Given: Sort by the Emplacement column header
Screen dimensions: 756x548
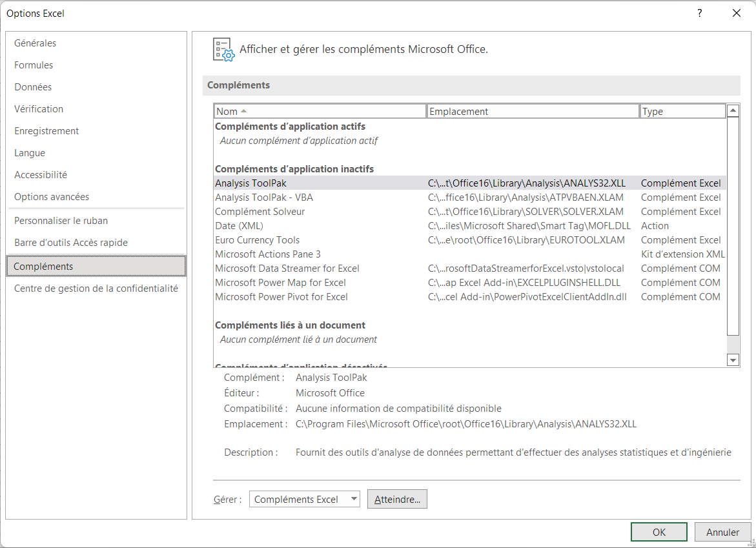Looking at the screenshot, I should pyautogui.click(x=533, y=111).
